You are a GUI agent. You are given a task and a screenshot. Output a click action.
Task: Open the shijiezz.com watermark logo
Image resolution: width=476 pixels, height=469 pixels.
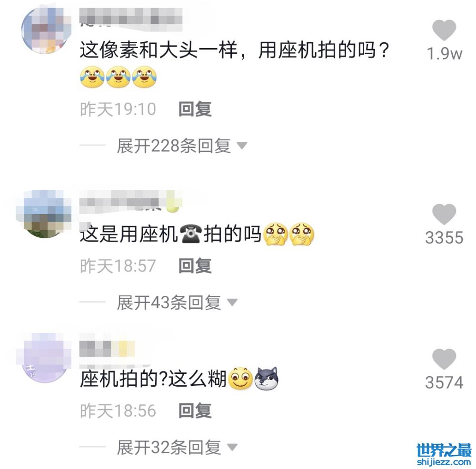[x=444, y=454]
